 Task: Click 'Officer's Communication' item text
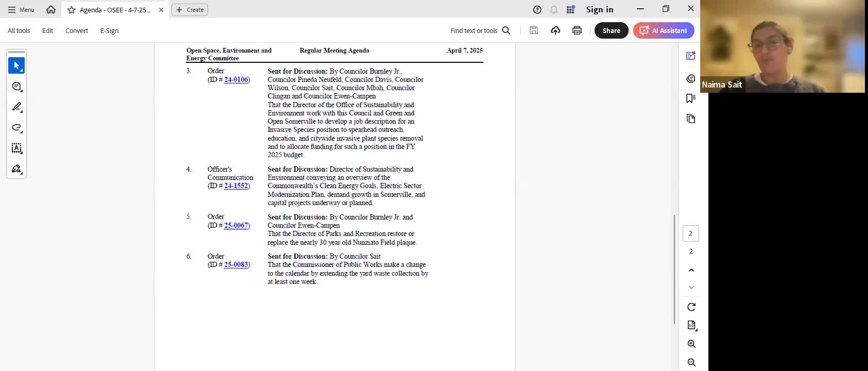230,173
